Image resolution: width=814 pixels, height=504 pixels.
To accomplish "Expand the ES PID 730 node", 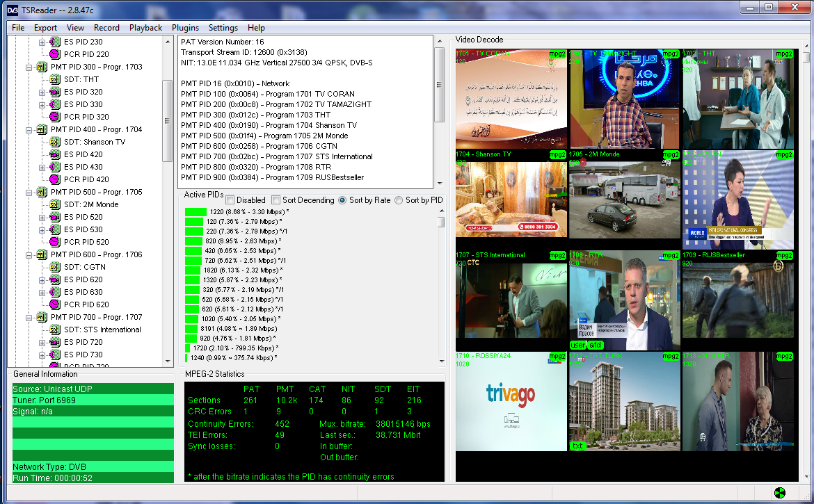I will [x=42, y=355].
